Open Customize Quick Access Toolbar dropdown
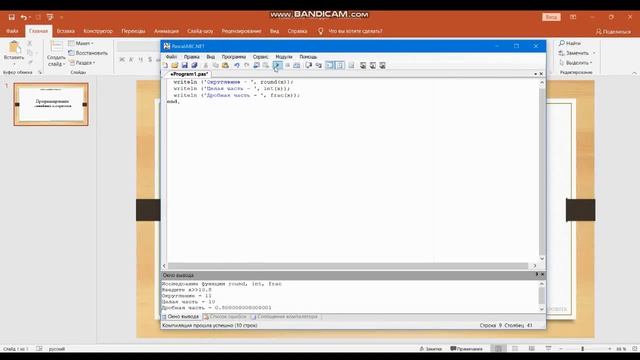 click(62, 17)
